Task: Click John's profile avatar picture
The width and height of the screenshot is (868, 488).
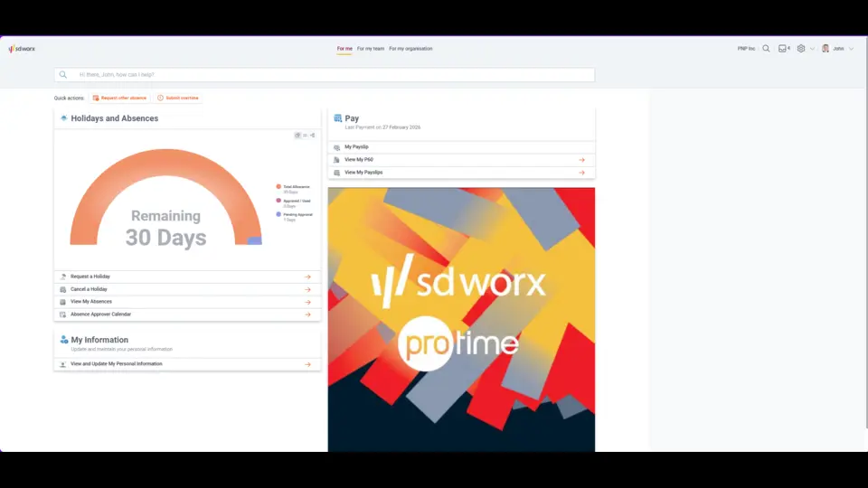Action: pos(826,49)
